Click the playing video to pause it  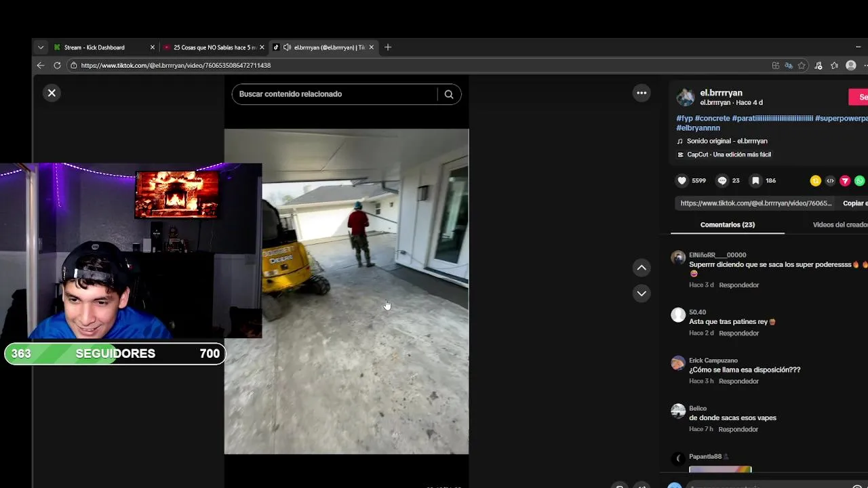pyautogui.click(x=346, y=291)
